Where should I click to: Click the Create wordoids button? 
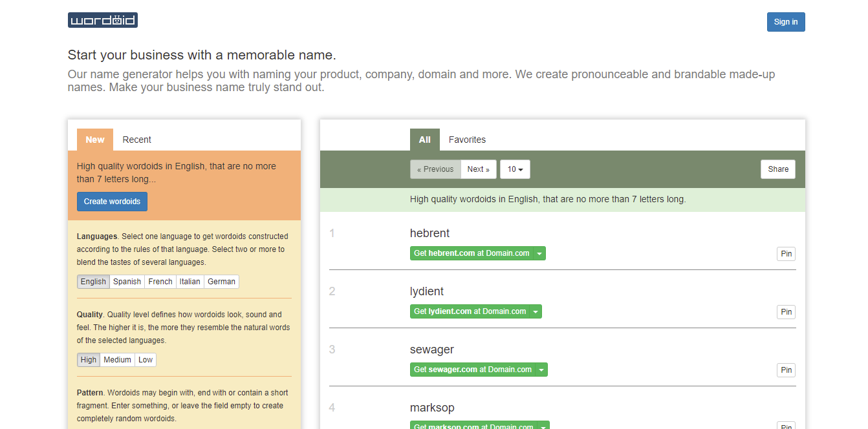click(111, 201)
